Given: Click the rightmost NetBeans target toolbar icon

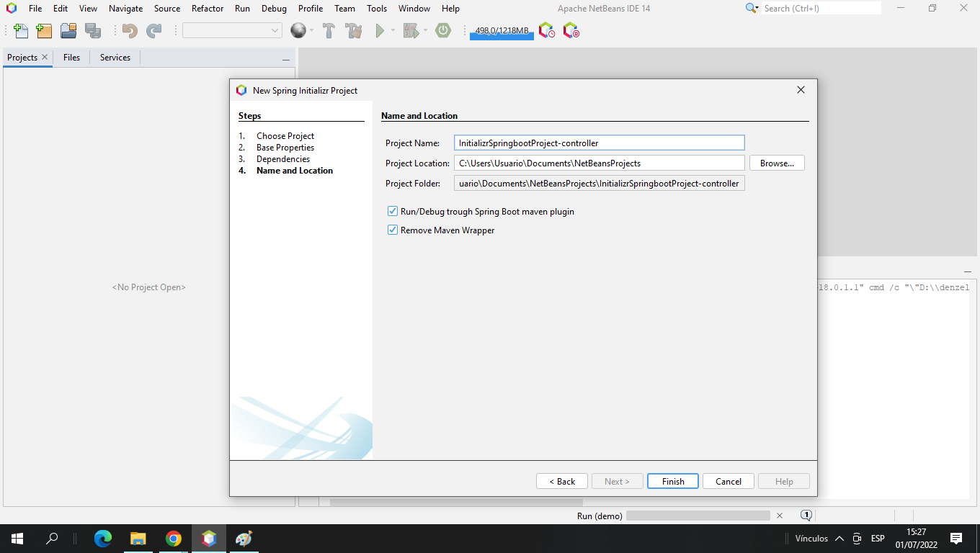Looking at the screenshot, I should click(571, 31).
